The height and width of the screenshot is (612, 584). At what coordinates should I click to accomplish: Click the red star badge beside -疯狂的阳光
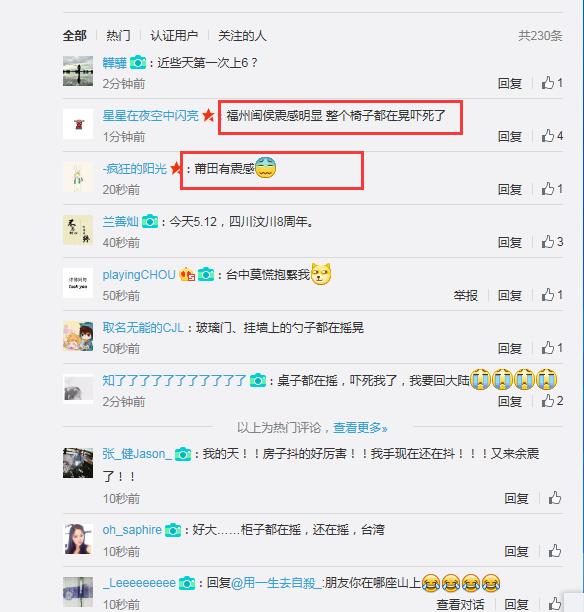click(x=176, y=169)
